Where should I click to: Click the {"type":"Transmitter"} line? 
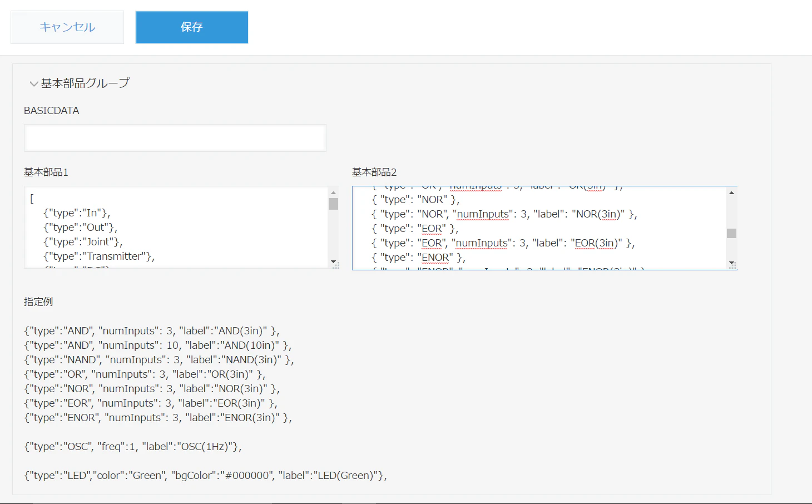tap(99, 256)
